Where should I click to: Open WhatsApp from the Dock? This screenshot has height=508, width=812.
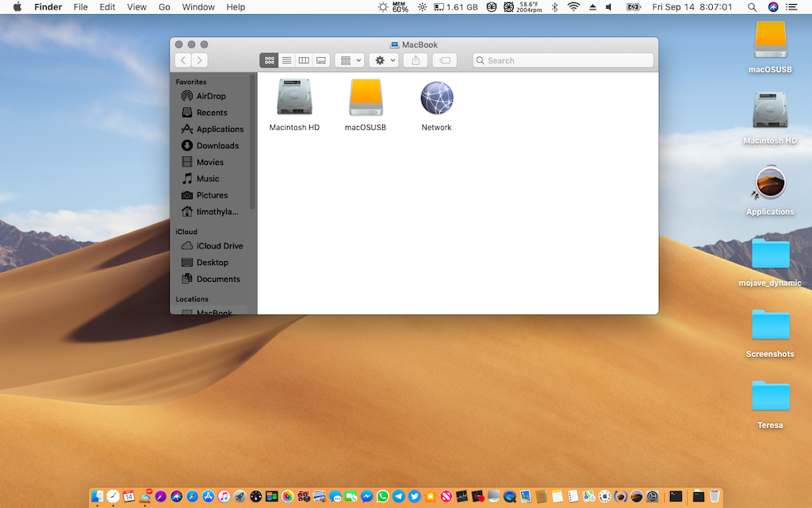(383, 497)
